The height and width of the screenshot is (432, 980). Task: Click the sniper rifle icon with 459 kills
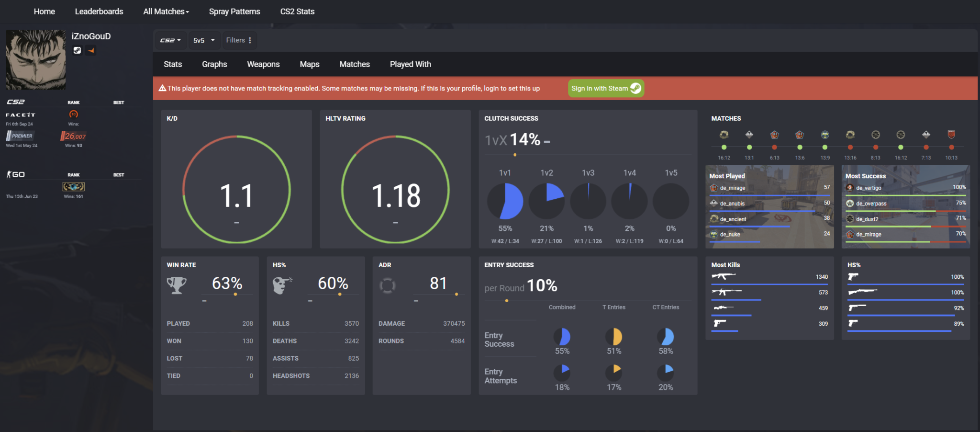tap(723, 307)
